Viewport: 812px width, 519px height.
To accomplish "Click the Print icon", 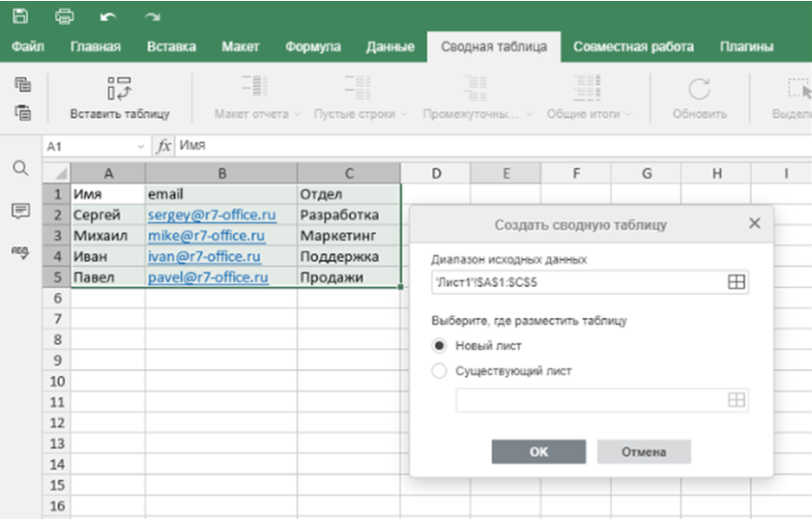I will [65, 16].
